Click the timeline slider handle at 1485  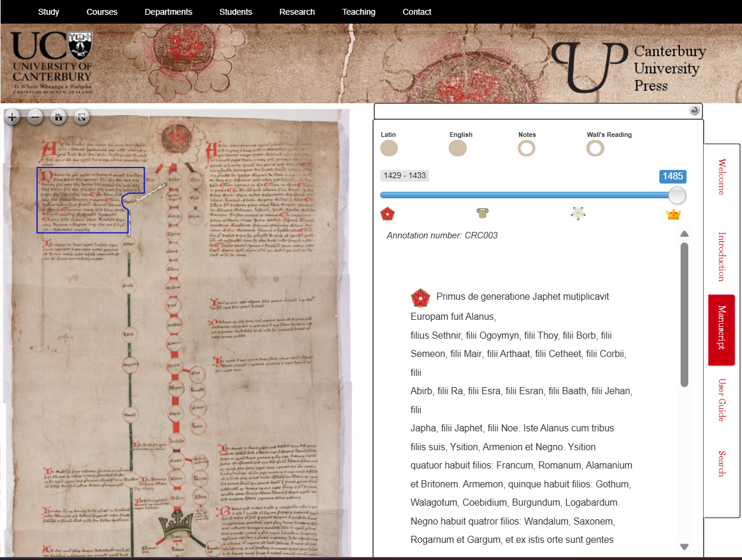click(676, 195)
